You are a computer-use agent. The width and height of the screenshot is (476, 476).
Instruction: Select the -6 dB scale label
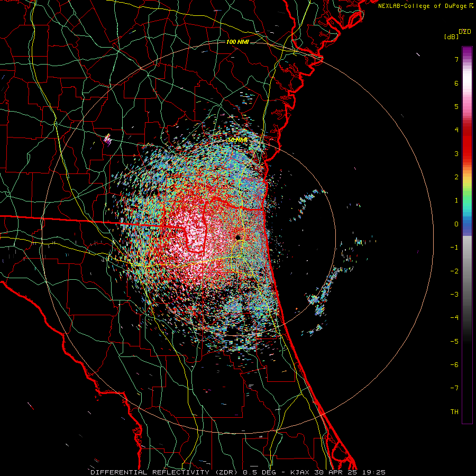[x=454, y=365]
